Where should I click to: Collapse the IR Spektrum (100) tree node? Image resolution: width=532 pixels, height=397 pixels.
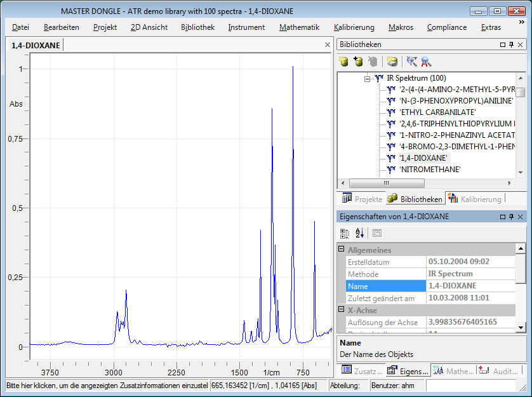pos(367,77)
